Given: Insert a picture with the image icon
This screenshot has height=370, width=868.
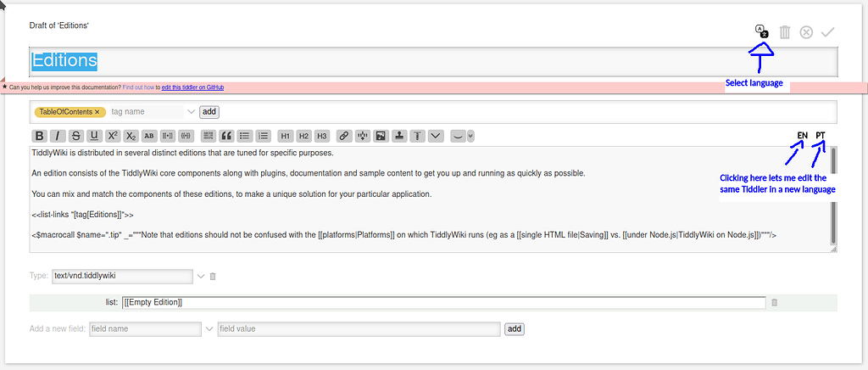Looking at the screenshot, I should (x=381, y=136).
